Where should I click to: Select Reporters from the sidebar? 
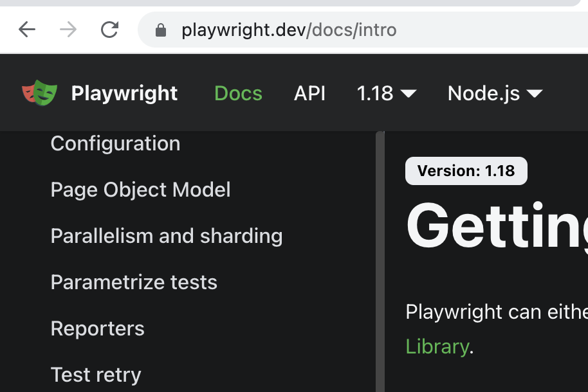tap(97, 328)
